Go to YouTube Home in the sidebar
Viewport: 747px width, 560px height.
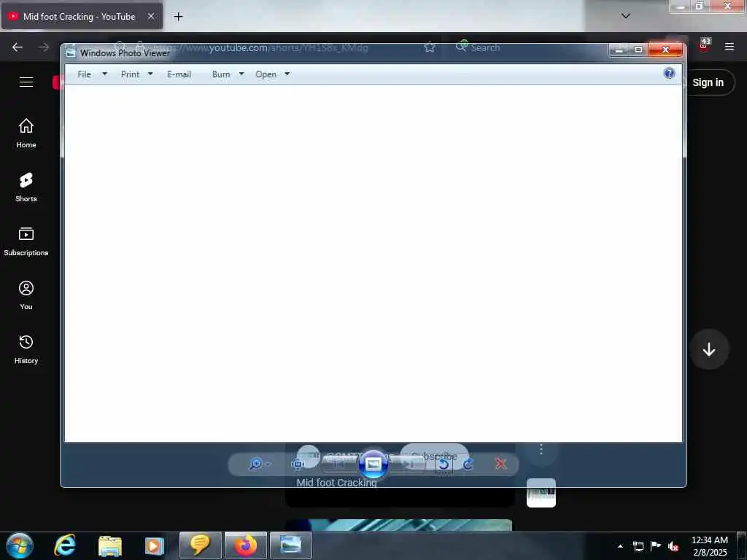(26, 133)
